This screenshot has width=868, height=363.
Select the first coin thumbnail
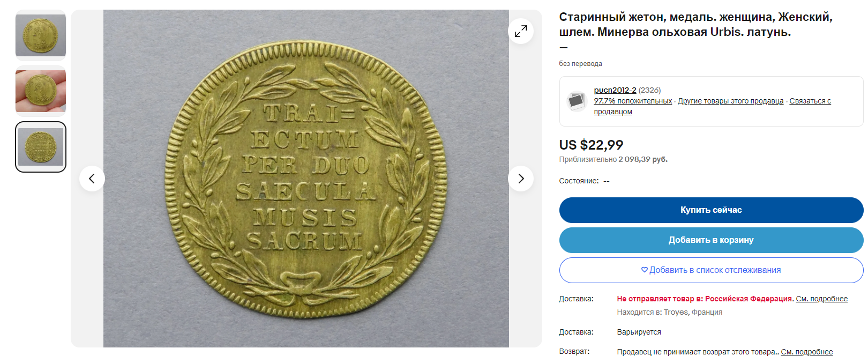tap(41, 35)
